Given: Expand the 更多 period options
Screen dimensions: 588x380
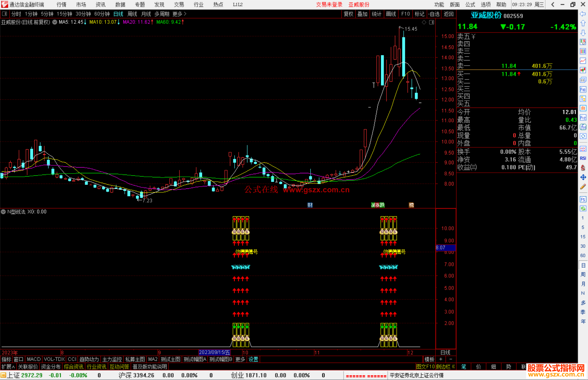Looking at the screenshot, I should [x=179, y=14].
